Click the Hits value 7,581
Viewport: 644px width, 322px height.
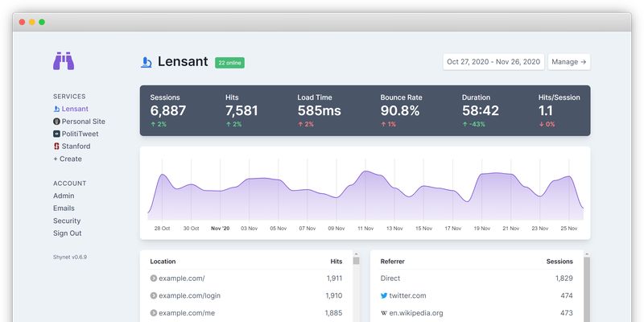coord(242,111)
